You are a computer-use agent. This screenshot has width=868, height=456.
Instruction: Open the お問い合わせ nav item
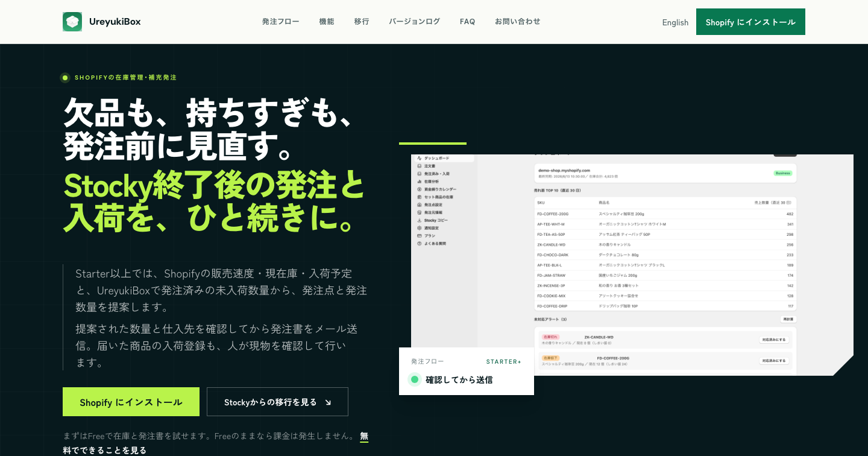[518, 22]
